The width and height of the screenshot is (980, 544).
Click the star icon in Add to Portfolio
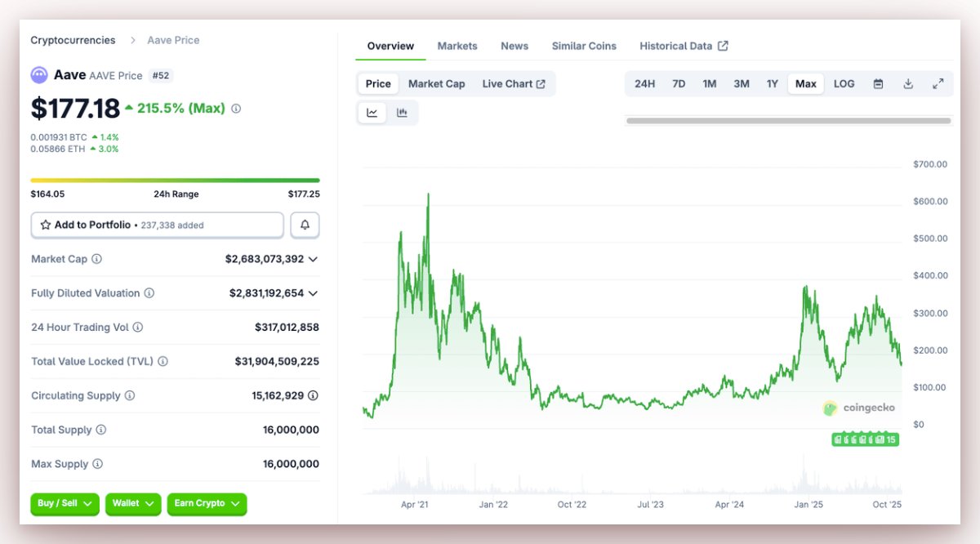(x=46, y=225)
